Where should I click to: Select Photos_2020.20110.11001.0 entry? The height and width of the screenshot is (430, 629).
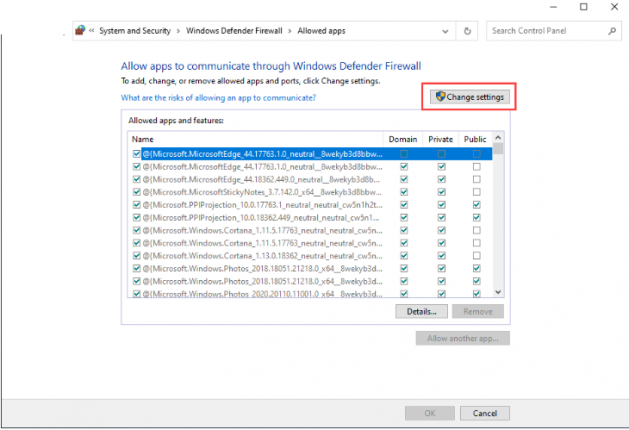pyautogui.click(x=262, y=294)
